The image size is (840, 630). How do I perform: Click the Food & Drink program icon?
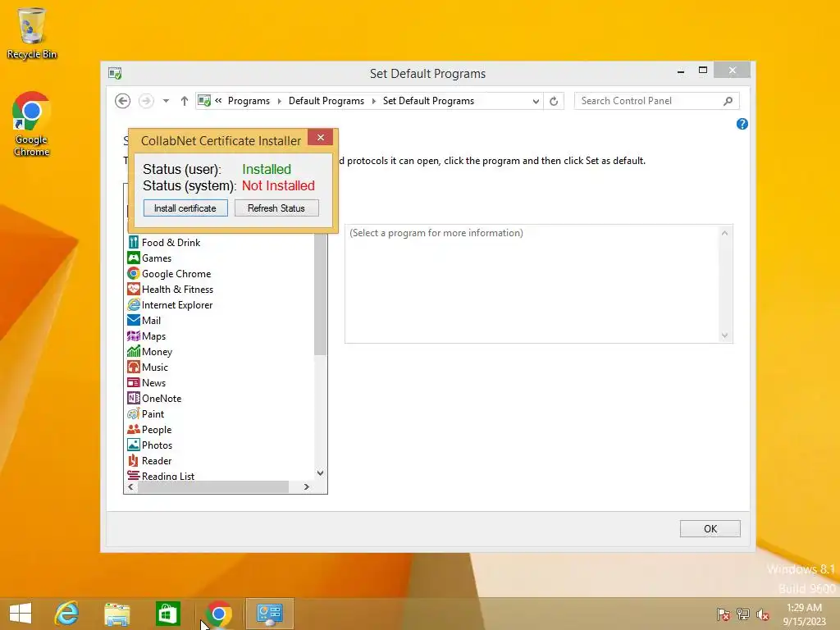click(134, 242)
